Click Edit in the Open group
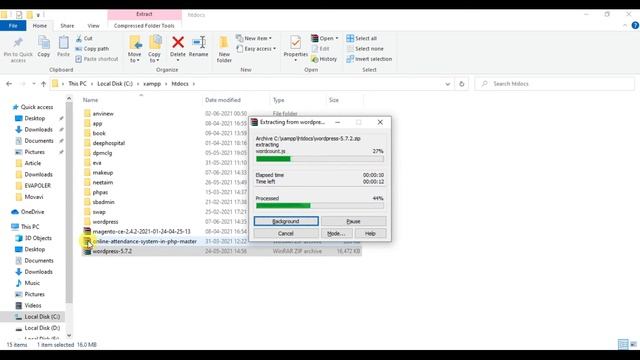Screen dimensions: 640x360 [320, 49]
